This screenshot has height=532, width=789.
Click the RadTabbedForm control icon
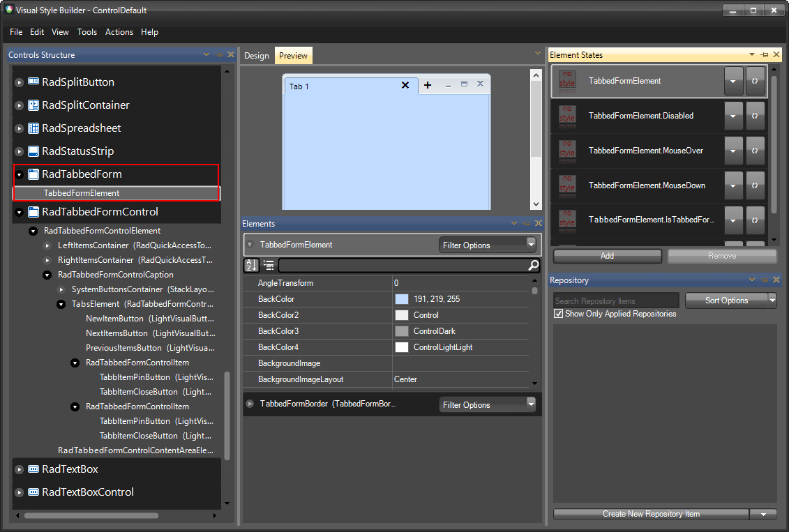pyautogui.click(x=33, y=174)
